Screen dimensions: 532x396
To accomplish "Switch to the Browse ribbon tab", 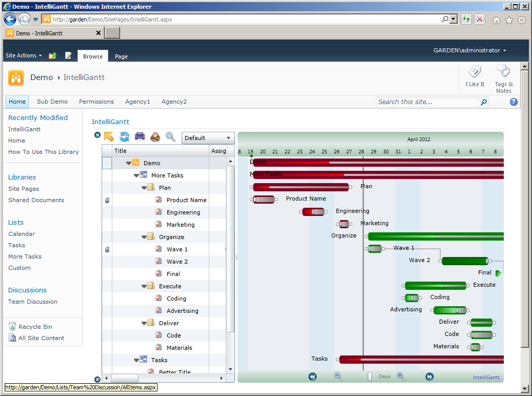I will tap(93, 56).
